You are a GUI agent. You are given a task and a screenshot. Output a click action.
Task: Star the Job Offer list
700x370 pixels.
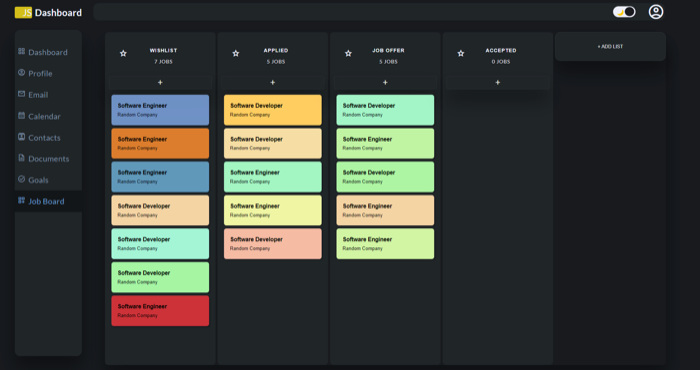pyautogui.click(x=348, y=54)
